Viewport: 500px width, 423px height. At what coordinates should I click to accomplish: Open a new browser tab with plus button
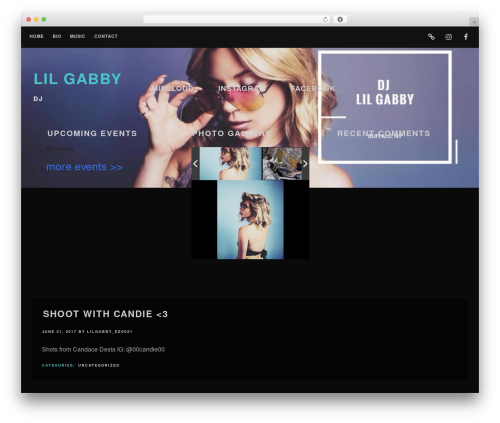tap(474, 22)
